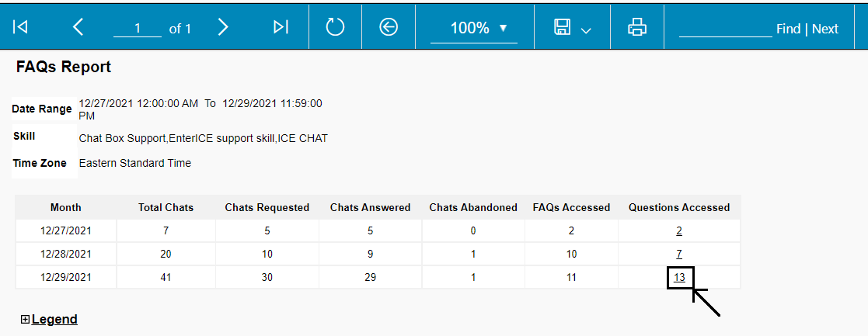868x336 pixels.
Task: Expand the Legend section
Action: click(x=26, y=319)
